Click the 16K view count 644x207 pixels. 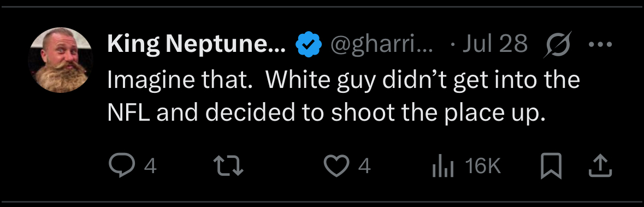[482, 167]
